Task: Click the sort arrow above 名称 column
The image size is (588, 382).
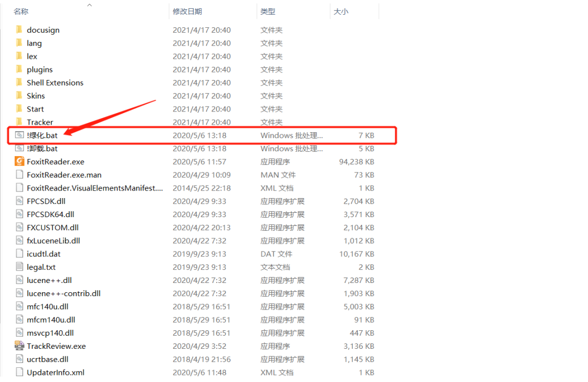Action: pos(89,5)
